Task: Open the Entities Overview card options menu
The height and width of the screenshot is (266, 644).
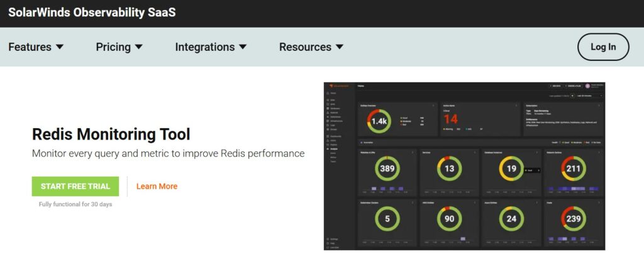Action: 433,106
